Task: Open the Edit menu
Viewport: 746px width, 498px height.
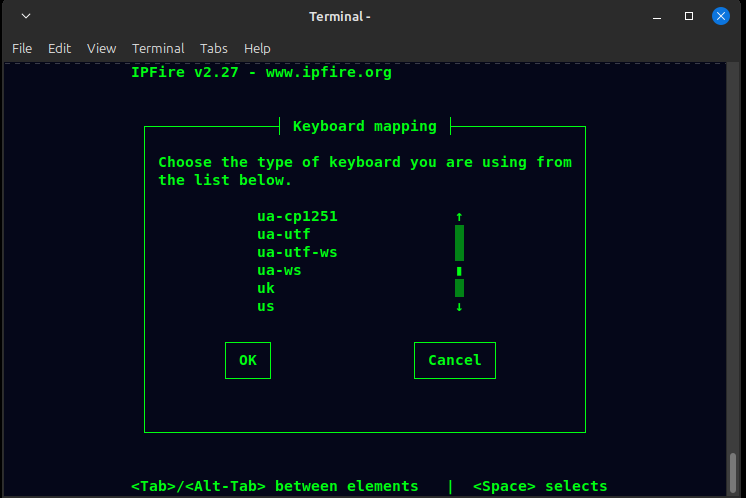Action: point(60,48)
